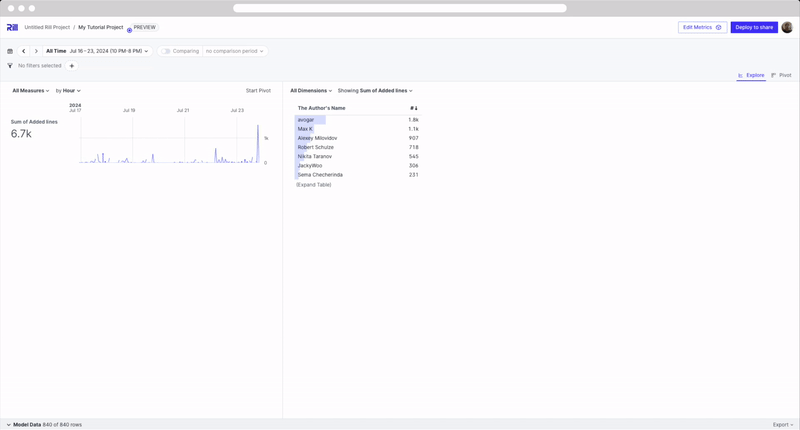800x430 pixels.
Task: Click Deploy to share button
Action: 754,28
